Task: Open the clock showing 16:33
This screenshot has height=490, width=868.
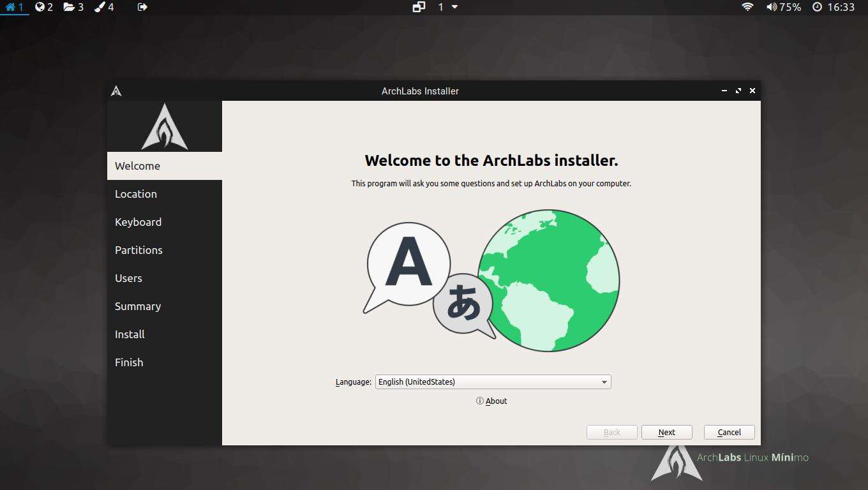Action: [x=834, y=7]
